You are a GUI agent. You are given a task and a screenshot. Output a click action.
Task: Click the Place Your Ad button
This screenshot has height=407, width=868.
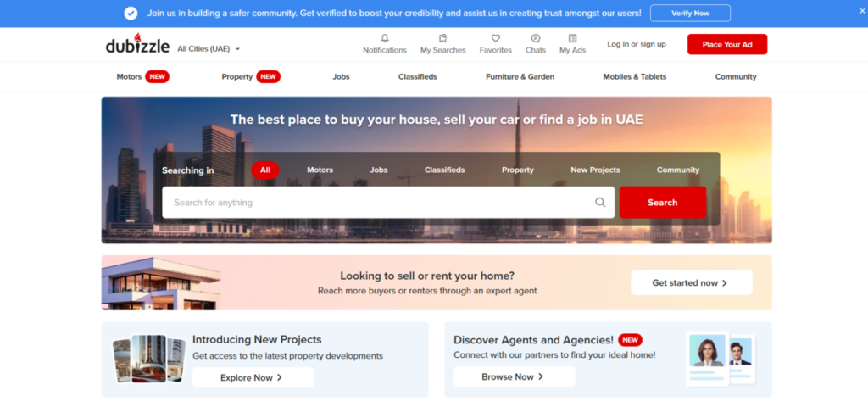tap(727, 44)
